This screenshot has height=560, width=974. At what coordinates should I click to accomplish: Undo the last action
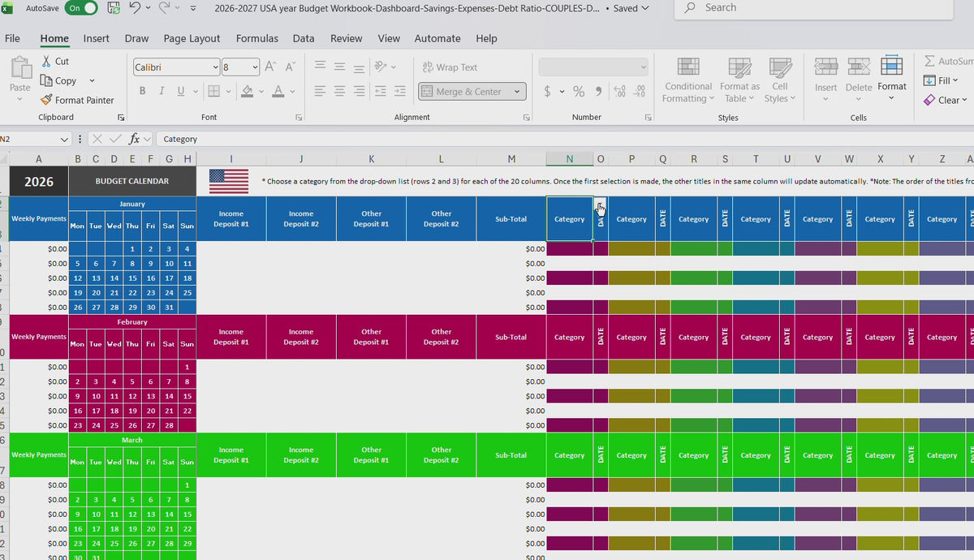[x=136, y=8]
